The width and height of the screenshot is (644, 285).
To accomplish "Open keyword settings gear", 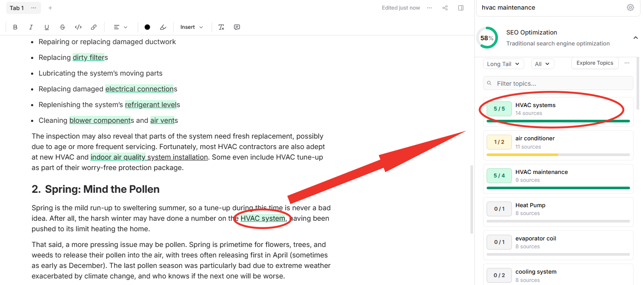I will (x=630, y=7).
